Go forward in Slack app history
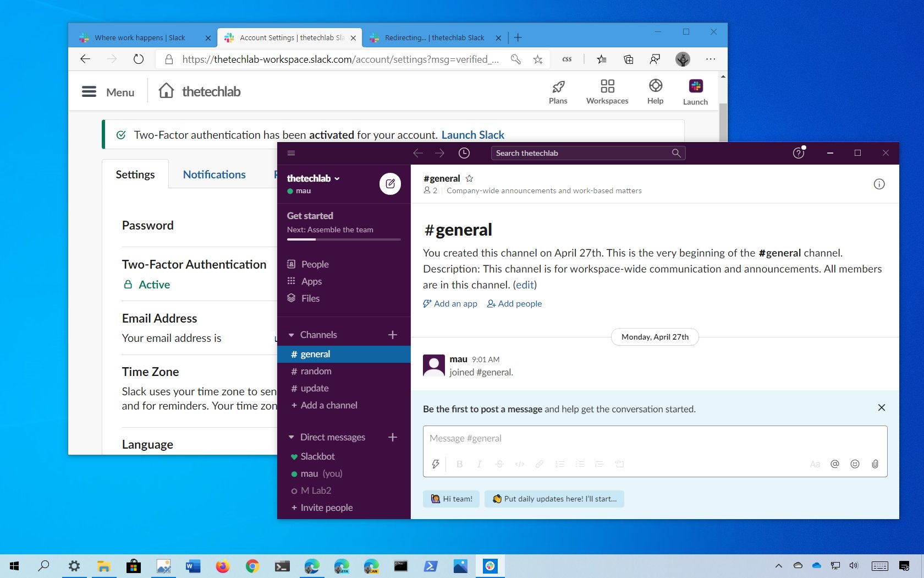Viewport: 924px width, 578px height. click(439, 153)
